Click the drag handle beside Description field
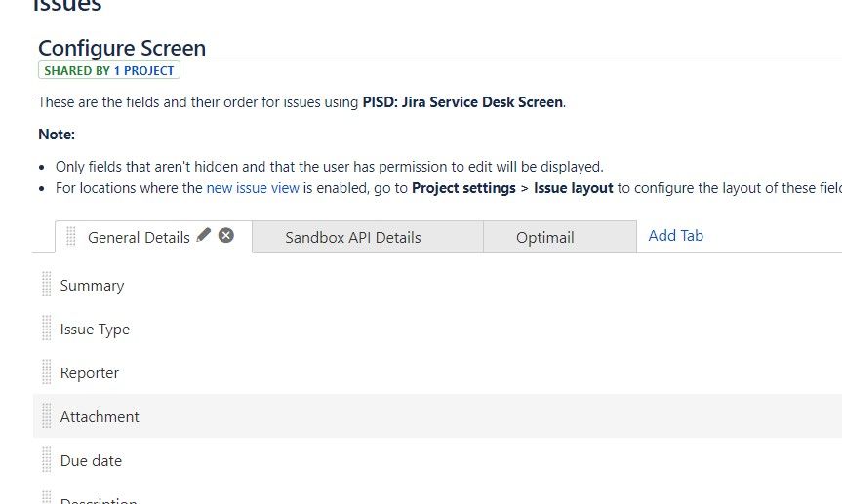842x504 pixels. 47,497
